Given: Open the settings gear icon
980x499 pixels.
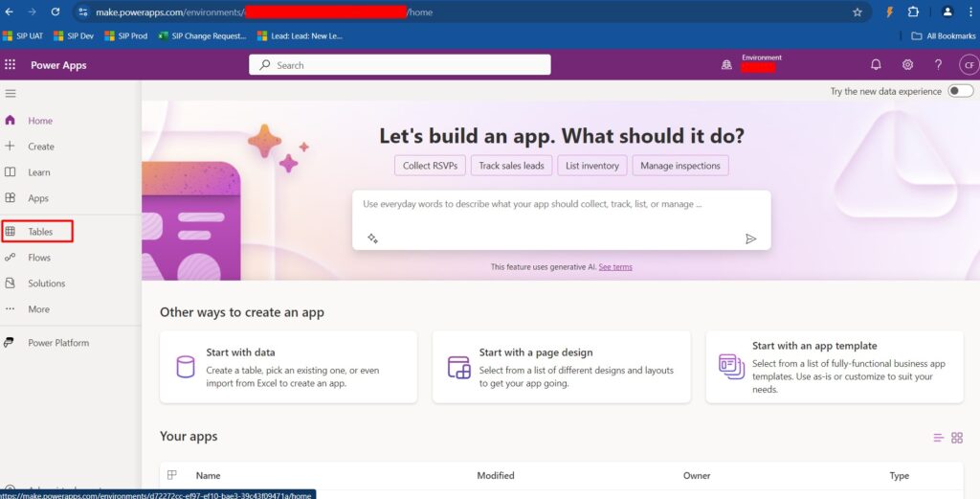Looking at the screenshot, I should 907,64.
